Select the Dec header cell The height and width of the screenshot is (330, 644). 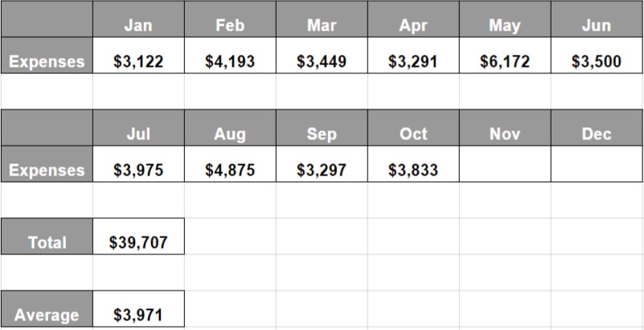click(597, 127)
